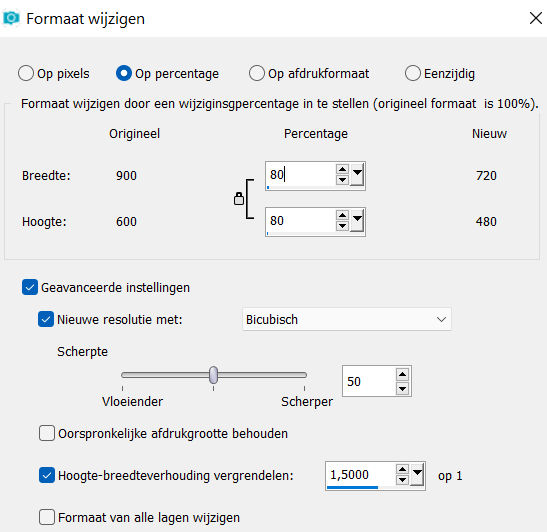Open aspect ratio value dropdown arrow
The height and width of the screenshot is (532, 547).
tap(418, 474)
